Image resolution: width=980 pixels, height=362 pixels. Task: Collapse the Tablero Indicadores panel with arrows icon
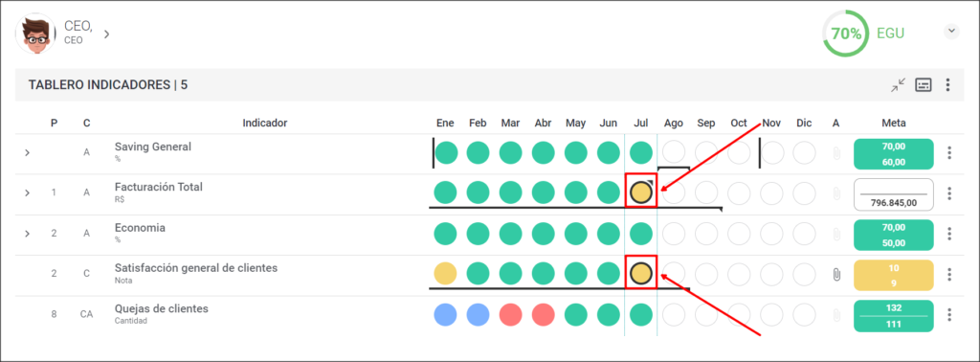click(898, 85)
